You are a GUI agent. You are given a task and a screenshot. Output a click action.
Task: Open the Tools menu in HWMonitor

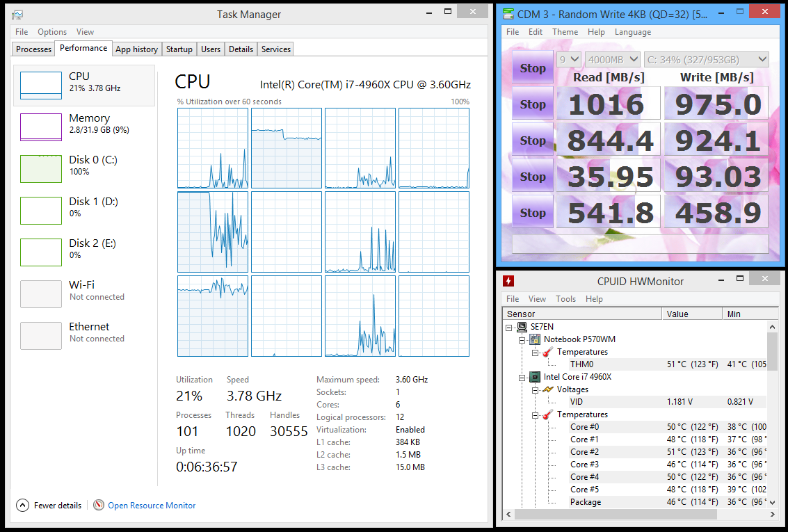click(565, 299)
